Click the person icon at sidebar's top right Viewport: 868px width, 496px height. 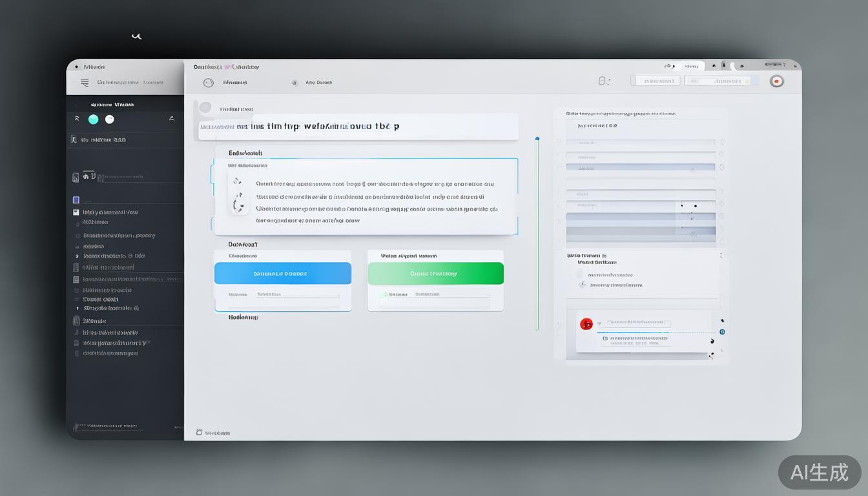(171, 119)
